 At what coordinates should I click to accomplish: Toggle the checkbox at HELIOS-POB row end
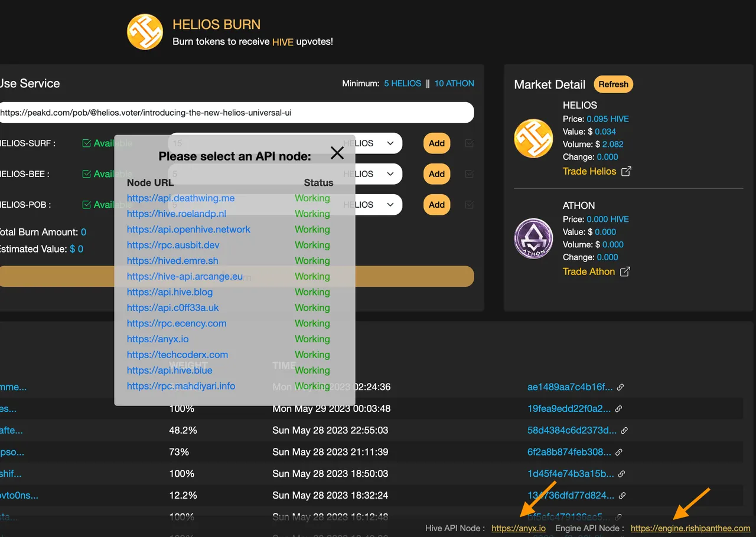(470, 204)
